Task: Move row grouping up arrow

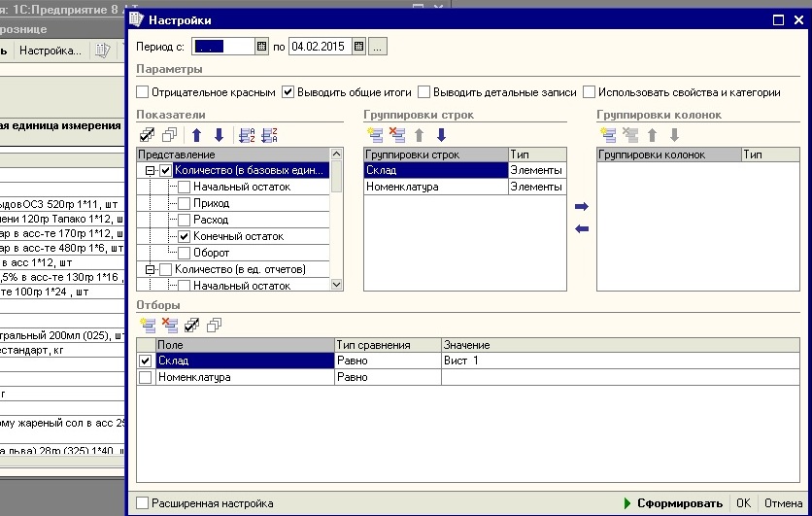Action: [419, 135]
